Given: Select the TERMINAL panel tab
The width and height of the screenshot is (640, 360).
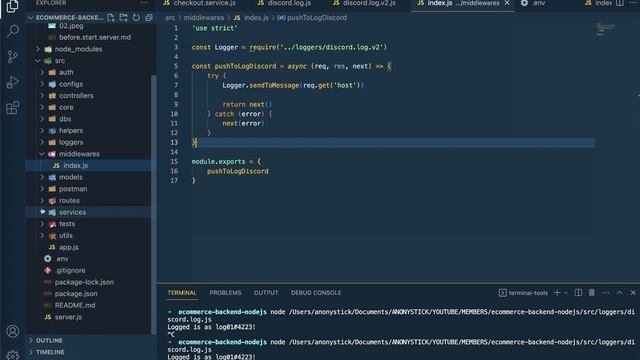Looking at the screenshot, I should pos(182,293).
